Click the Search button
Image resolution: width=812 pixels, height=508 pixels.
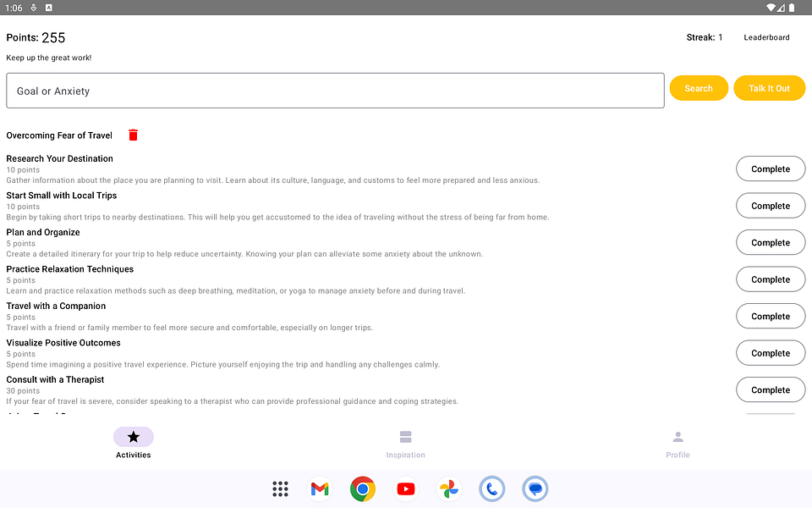tap(699, 88)
